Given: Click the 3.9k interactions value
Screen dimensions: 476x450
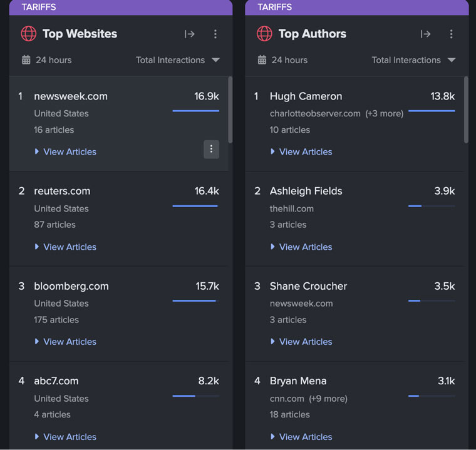Looking at the screenshot, I should 445,191.
